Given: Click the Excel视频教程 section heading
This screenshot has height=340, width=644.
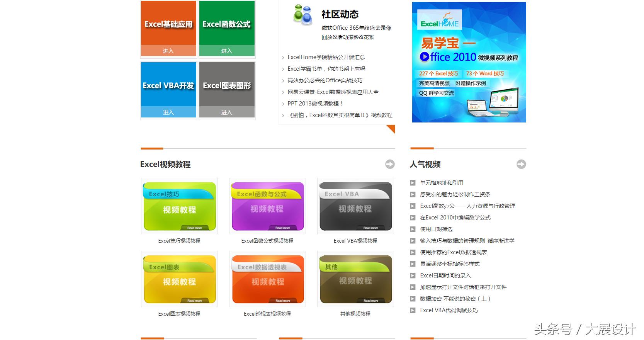Looking at the screenshot, I should pyautogui.click(x=165, y=164).
